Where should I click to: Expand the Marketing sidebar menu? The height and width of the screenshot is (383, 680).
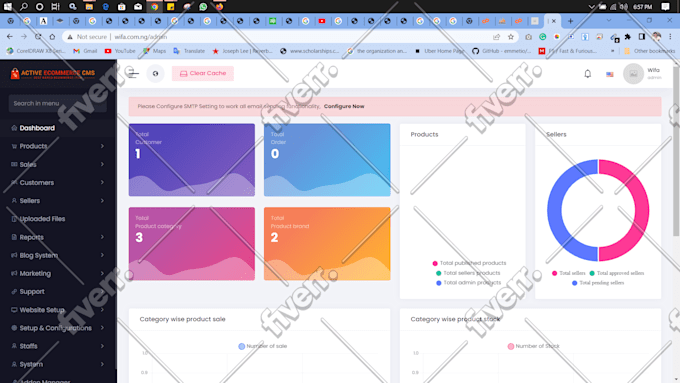pos(58,274)
